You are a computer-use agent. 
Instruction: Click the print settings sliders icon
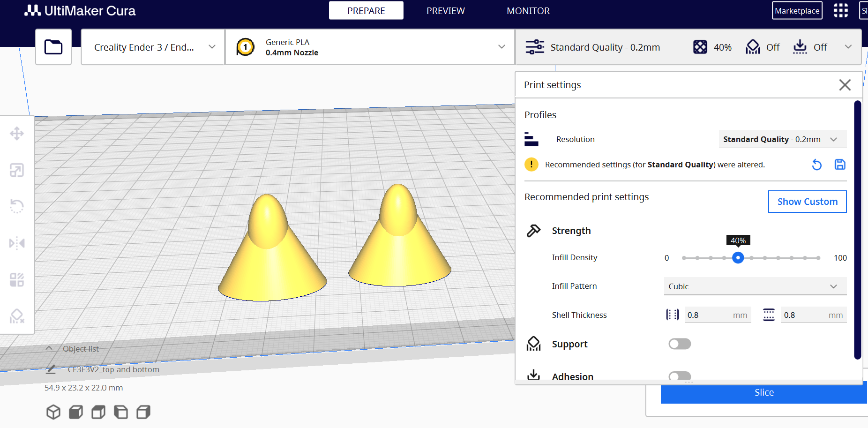click(535, 47)
